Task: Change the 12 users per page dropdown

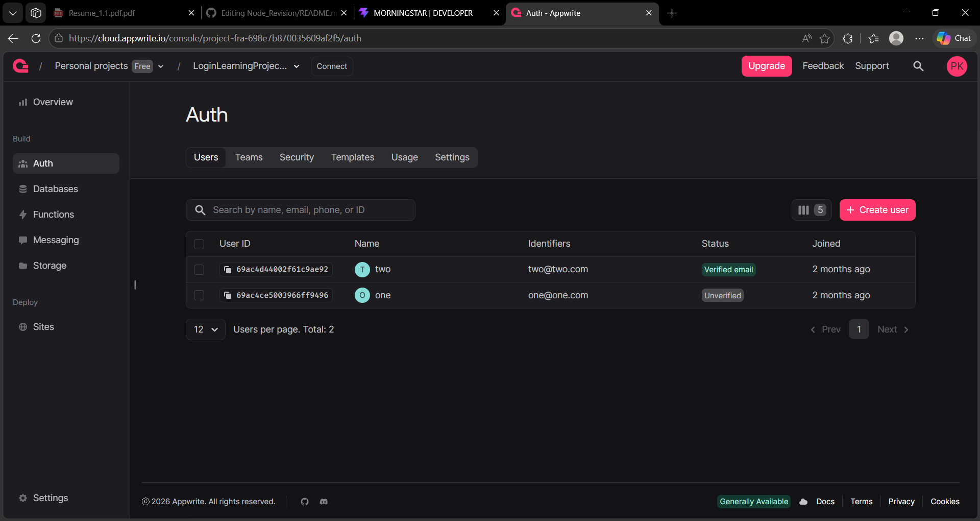Action: coord(206,329)
